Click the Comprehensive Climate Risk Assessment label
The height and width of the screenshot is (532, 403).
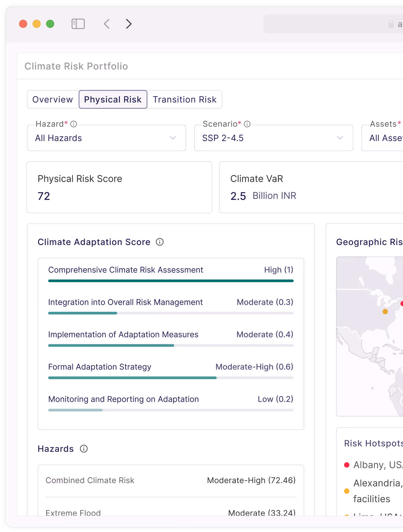[x=126, y=270]
